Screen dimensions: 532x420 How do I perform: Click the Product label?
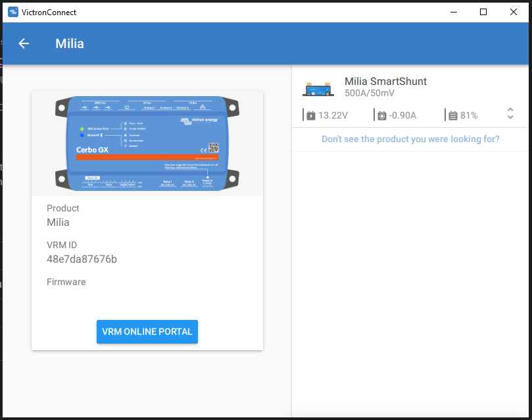[62, 208]
